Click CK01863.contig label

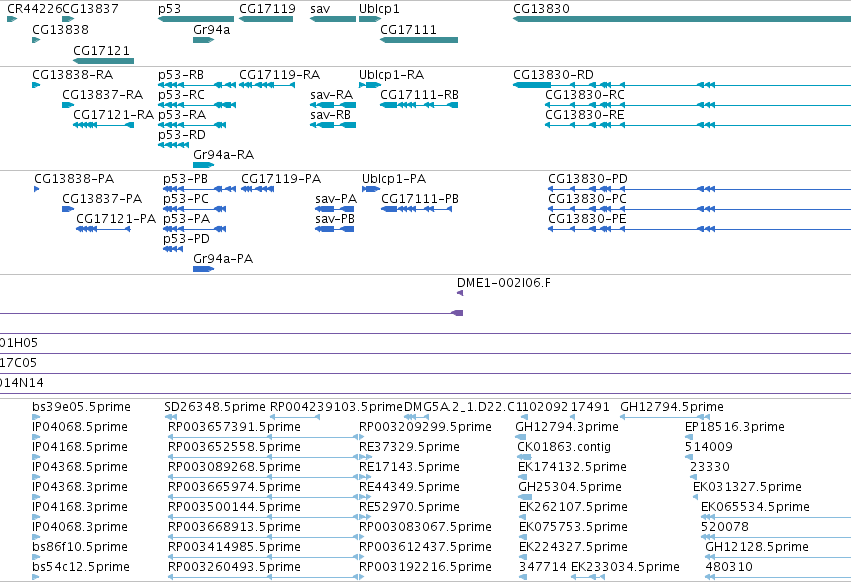564,447
